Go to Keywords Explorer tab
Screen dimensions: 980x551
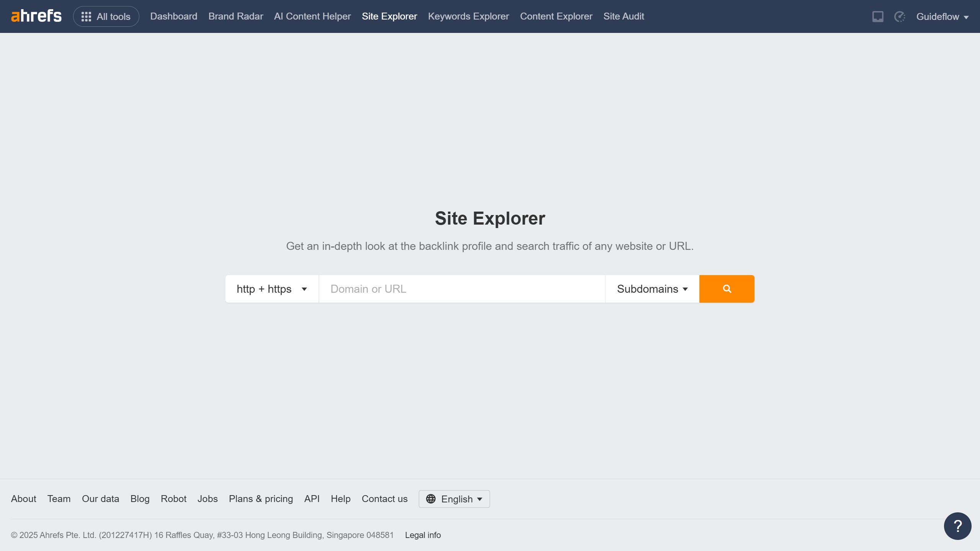[x=468, y=16]
